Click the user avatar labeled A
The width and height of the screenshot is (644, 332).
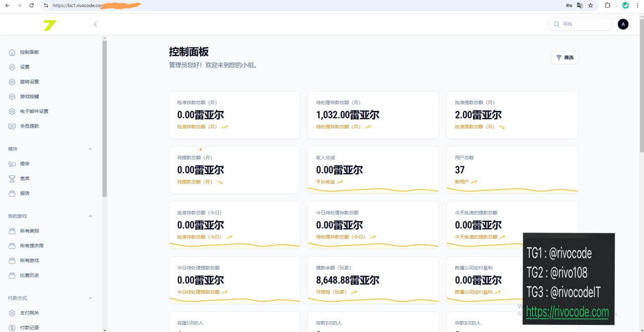[623, 24]
